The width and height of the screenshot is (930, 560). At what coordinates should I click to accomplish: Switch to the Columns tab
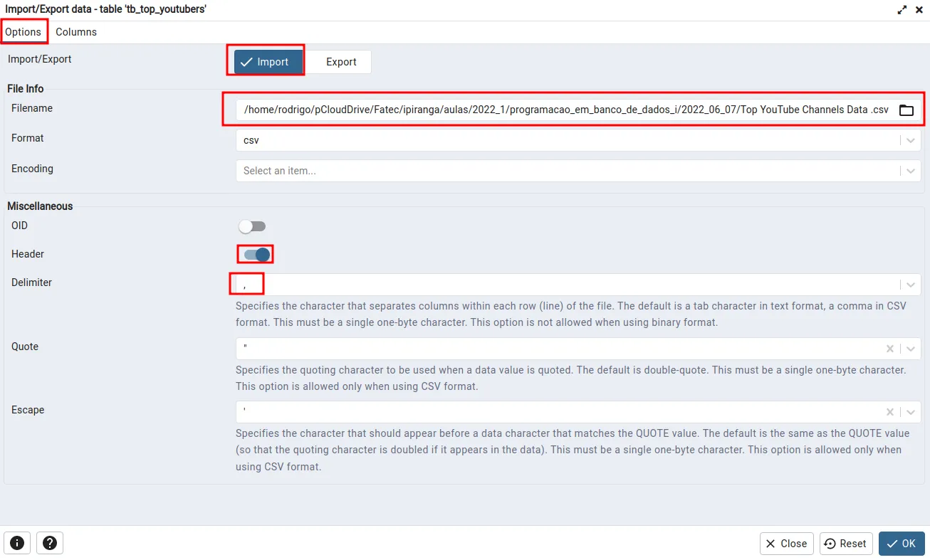[76, 32]
